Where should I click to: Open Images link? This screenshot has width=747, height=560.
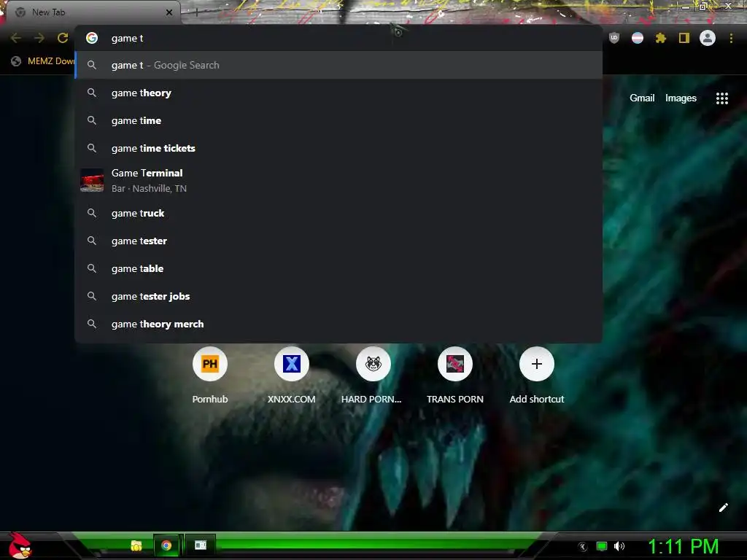pyautogui.click(x=681, y=98)
